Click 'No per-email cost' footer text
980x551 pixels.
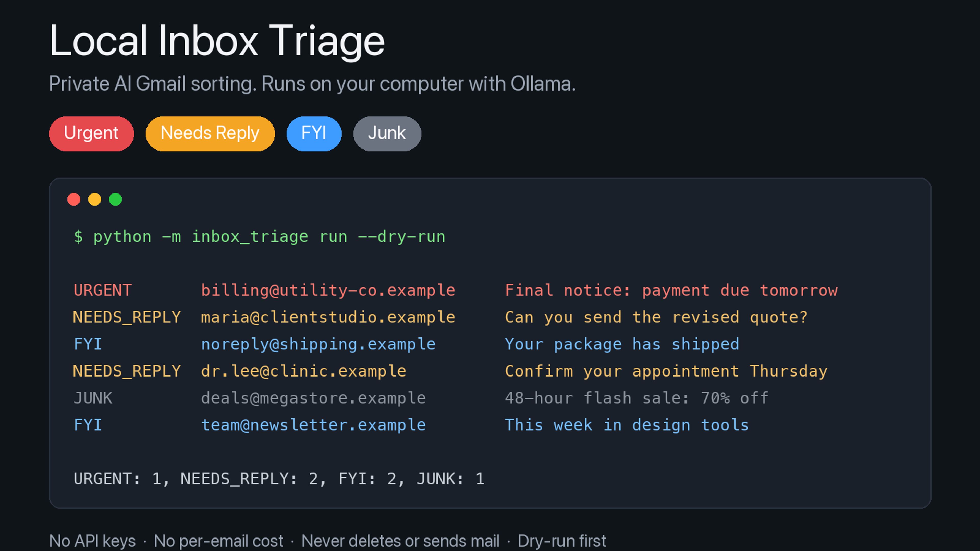click(218, 541)
